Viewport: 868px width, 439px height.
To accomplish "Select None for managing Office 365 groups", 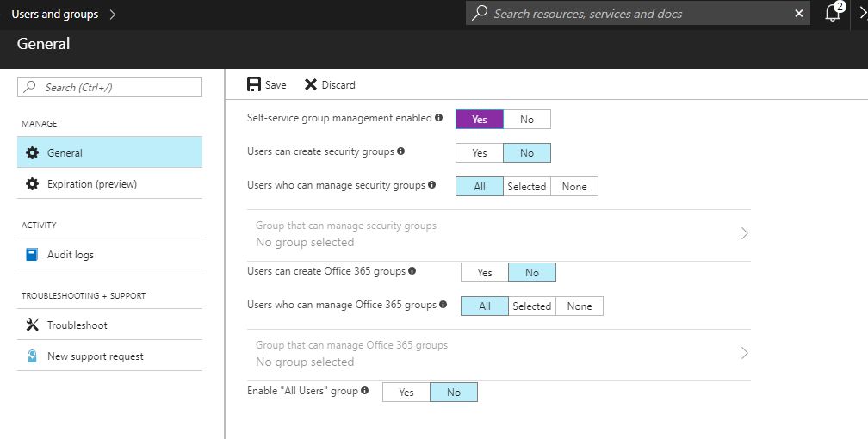I will coord(580,306).
